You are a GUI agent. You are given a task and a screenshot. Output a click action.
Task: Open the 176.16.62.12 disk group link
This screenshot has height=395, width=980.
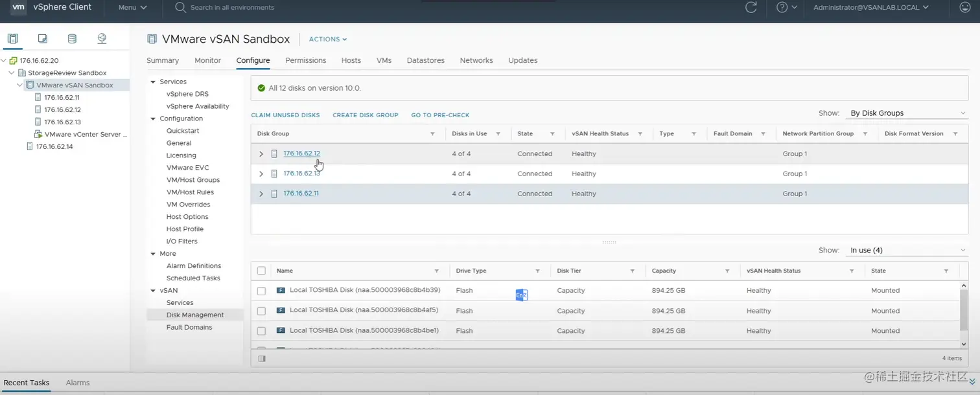302,153
